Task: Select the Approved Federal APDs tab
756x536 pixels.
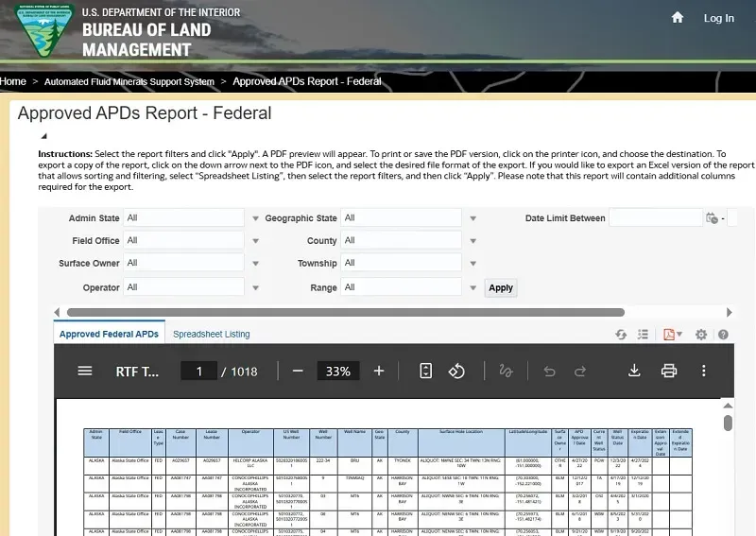Action: click(109, 334)
